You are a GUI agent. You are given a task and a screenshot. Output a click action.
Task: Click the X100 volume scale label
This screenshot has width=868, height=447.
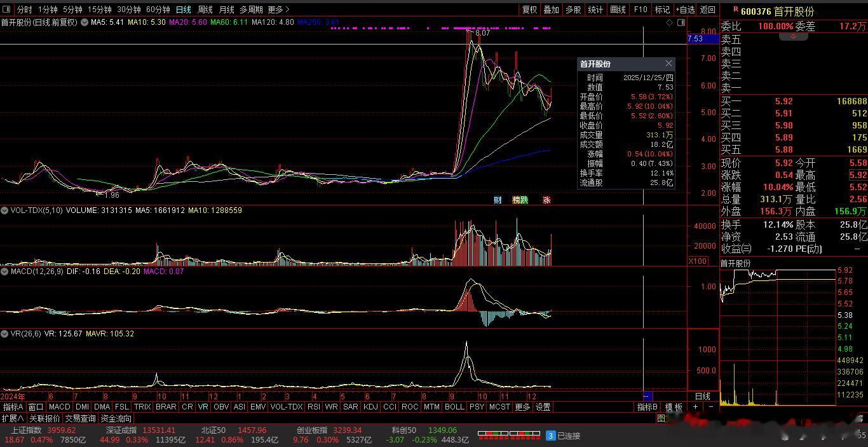tap(698, 261)
